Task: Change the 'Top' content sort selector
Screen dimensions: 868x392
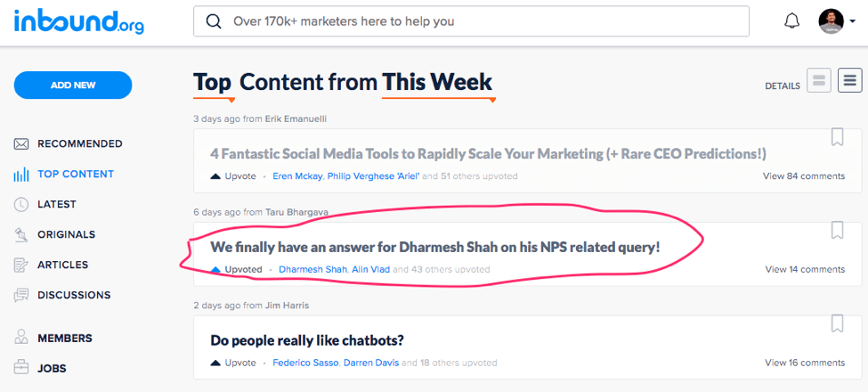Action: 213,83
